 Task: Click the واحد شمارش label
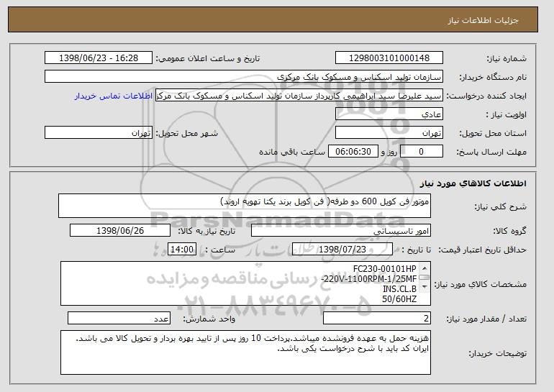tap(209, 319)
